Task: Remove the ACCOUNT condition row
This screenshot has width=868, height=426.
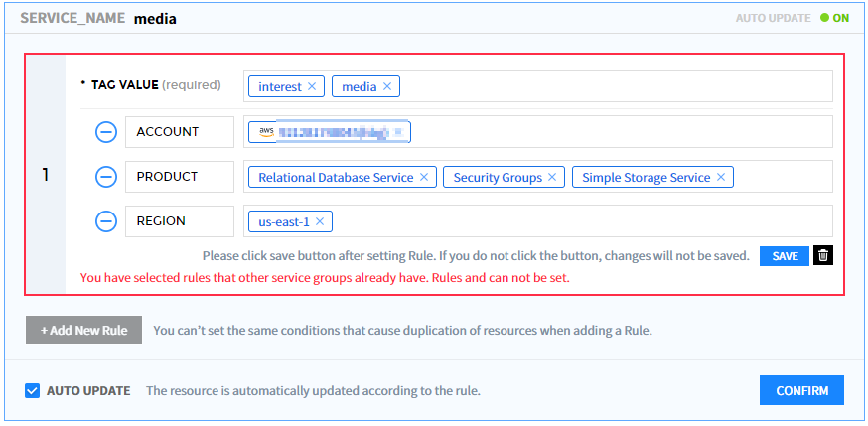Action: point(106,132)
